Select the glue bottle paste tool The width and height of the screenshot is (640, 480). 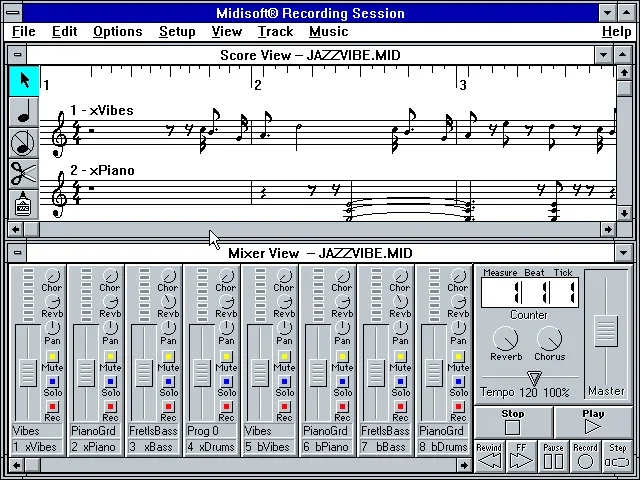[x=24, y=205]
